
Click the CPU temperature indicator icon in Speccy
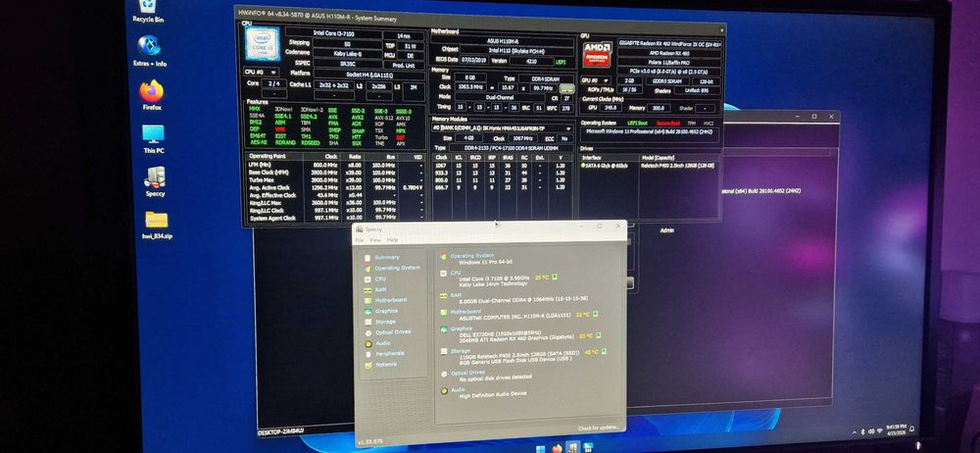555,277
